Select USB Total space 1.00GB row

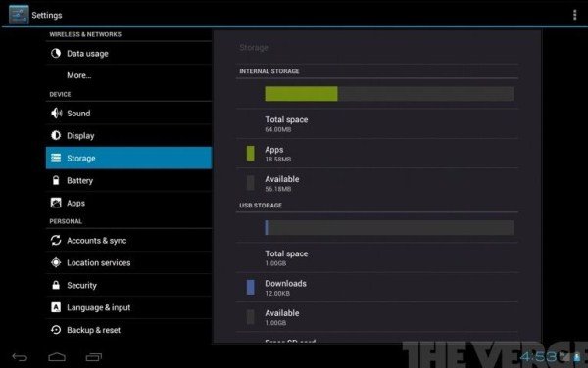pos(377,257)
